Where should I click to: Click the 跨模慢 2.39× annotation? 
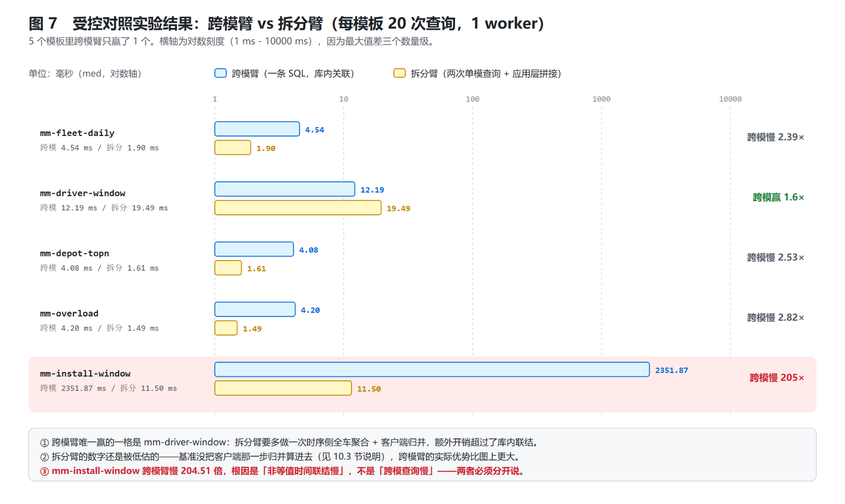(x=775, y=137)
